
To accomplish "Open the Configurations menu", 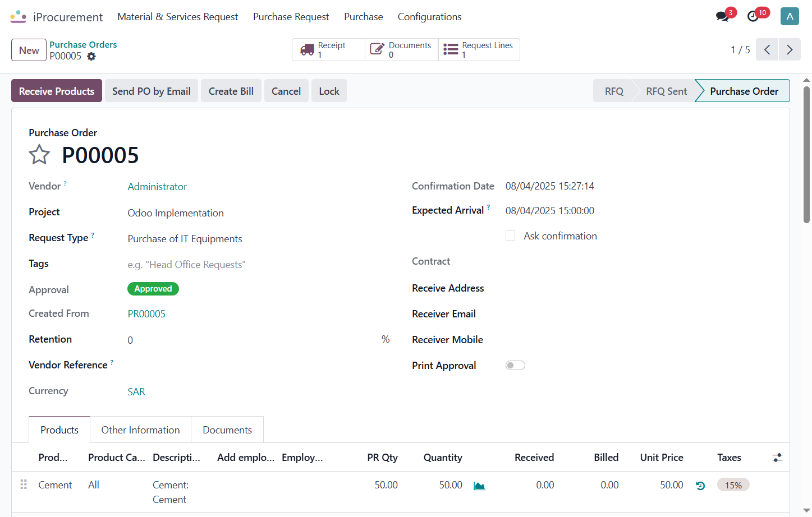I will [430, 17].
